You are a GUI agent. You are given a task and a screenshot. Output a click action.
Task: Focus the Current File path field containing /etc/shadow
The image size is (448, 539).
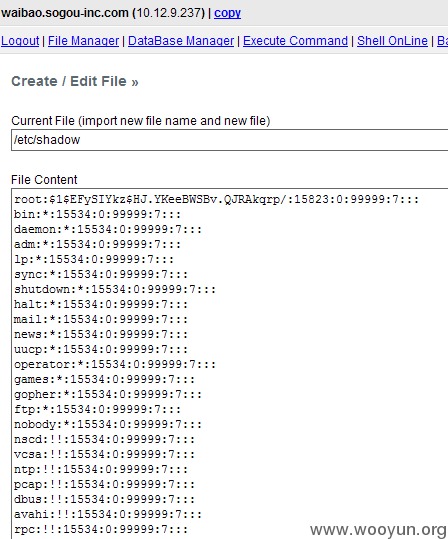tap(230, 140)
